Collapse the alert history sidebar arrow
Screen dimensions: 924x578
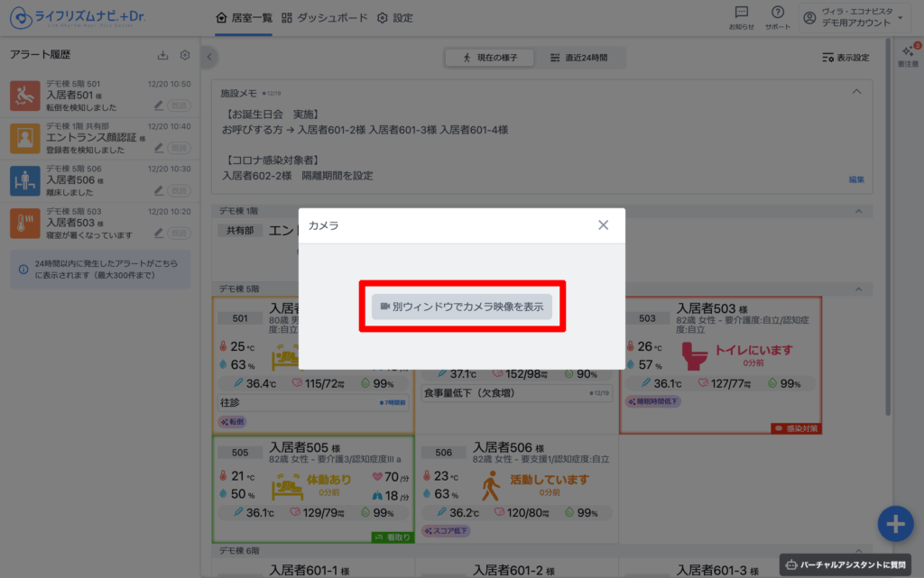209,57
